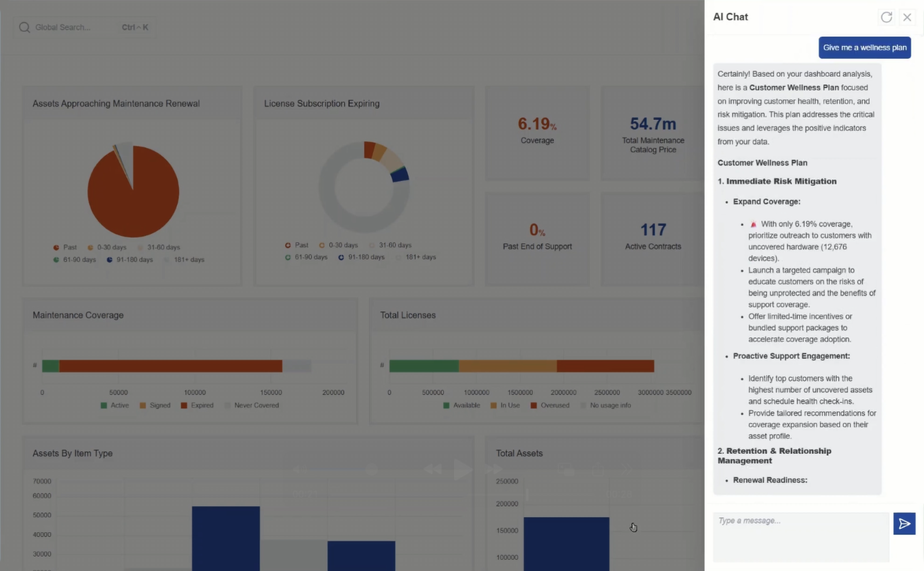Toggle Overused legend in Total Licenses chart
Screen dimensions: 924x571
[x=550, y=405]
